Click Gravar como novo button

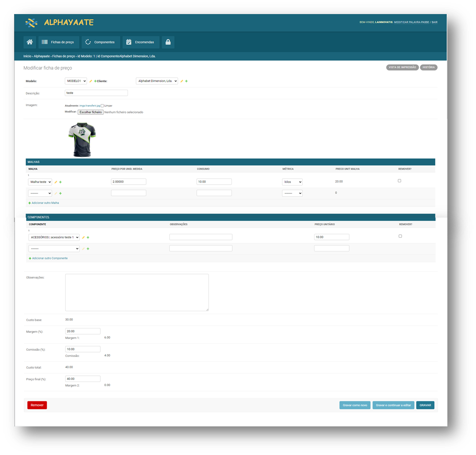[355, 405]
